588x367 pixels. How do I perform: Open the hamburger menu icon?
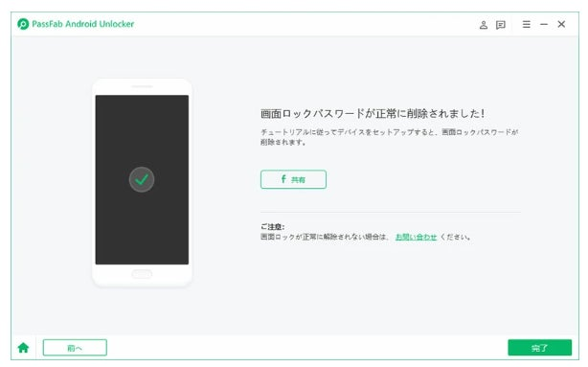527,24
